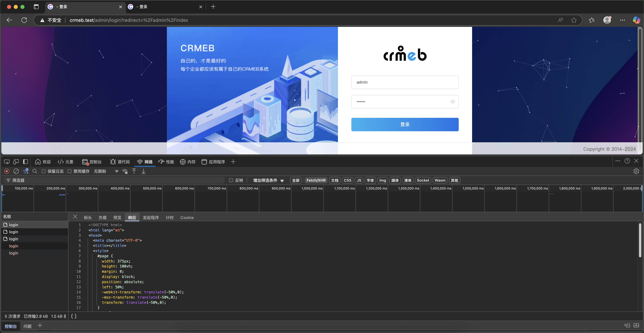Open the tab actions menu icon
644x333 pixels.
pyautogui.click(x=36, y=7)
